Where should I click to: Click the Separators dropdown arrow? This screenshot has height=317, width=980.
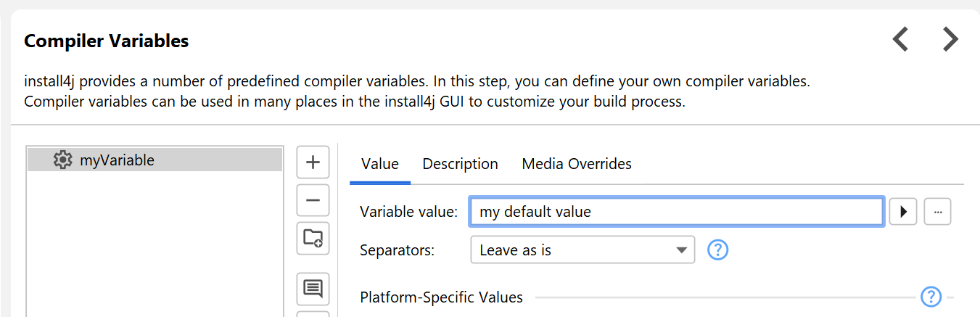(x=681, y=250)
